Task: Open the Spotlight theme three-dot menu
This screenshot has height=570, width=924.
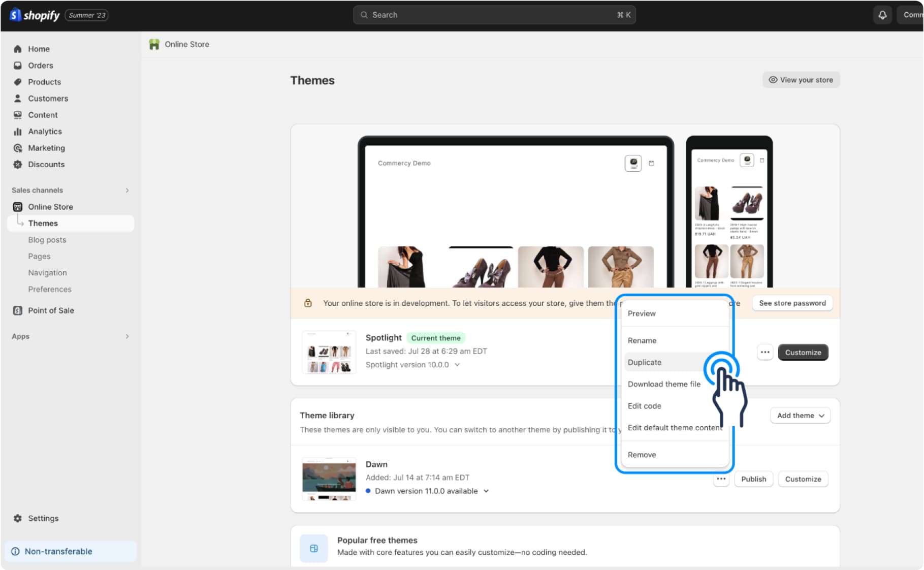Action: [764, 352]
